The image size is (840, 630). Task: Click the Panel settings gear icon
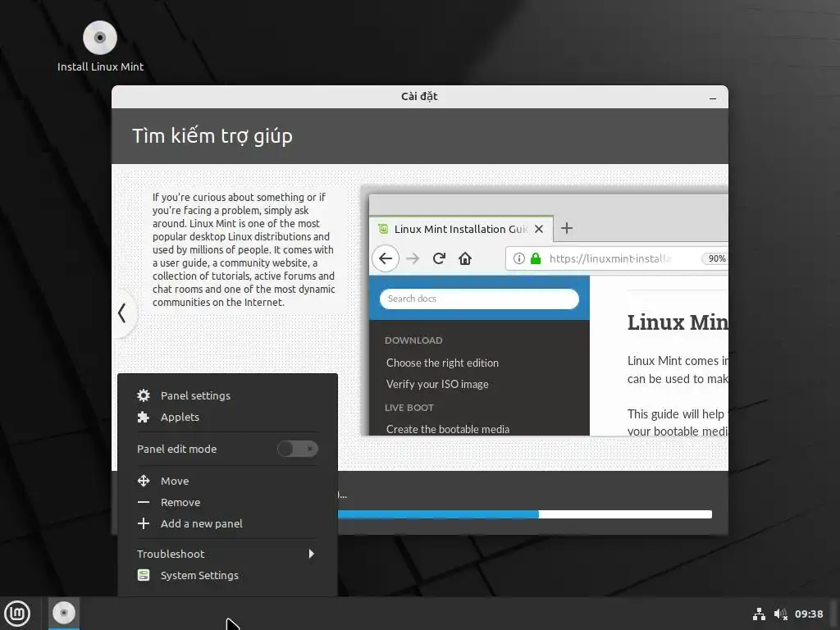click(x=143, y=395)
